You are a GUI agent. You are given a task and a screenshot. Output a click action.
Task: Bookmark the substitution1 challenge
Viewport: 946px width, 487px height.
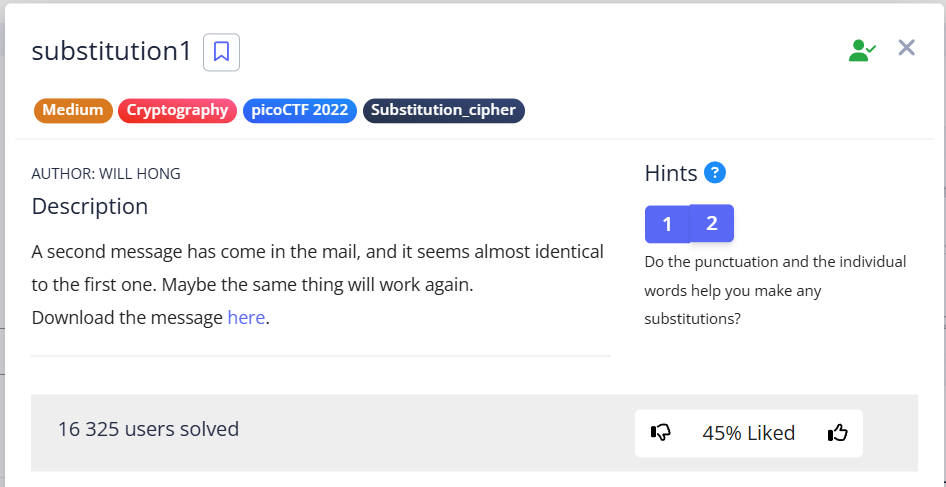click(221, 52)
